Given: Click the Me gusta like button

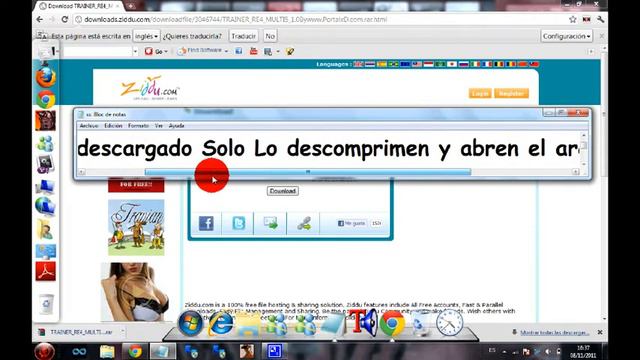Looking at the screenshot, I should click(351, 223).
